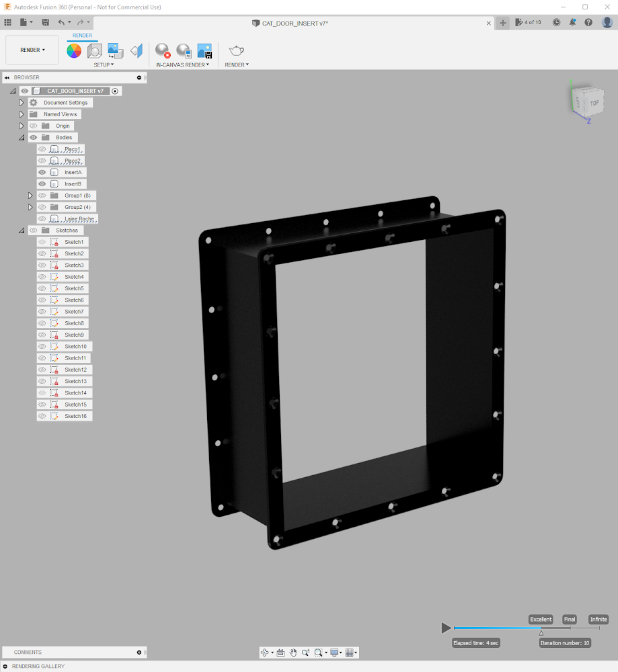Open Texture Map Controls in Setup group

(x=115, y=50)
